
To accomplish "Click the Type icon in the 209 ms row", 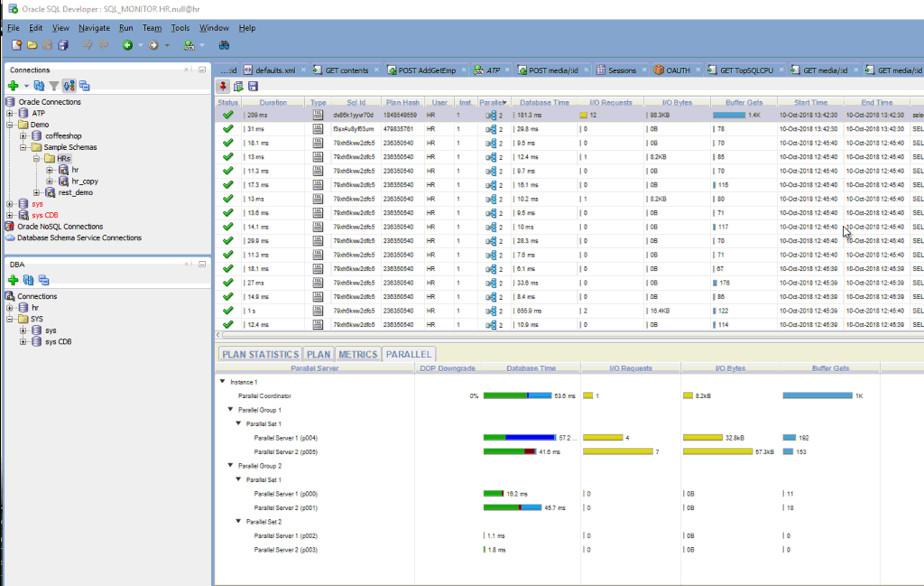I will [318, 115].
